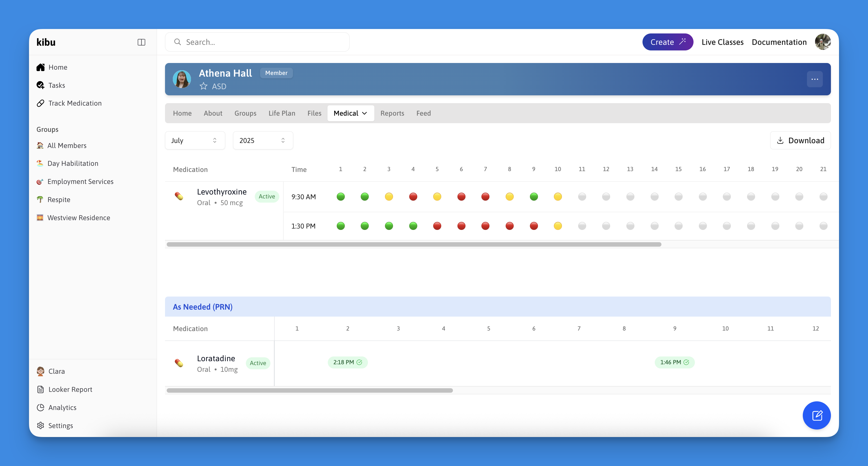Viewport: 868px width, 466px height.
Task: Click the Download button
Action: pyautogui.click(x=800, y=140)
